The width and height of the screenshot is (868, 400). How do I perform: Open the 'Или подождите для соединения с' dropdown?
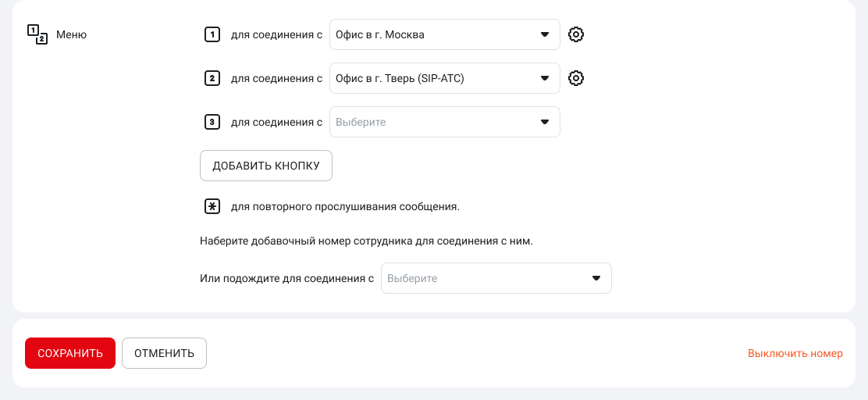tap(496, 278)
